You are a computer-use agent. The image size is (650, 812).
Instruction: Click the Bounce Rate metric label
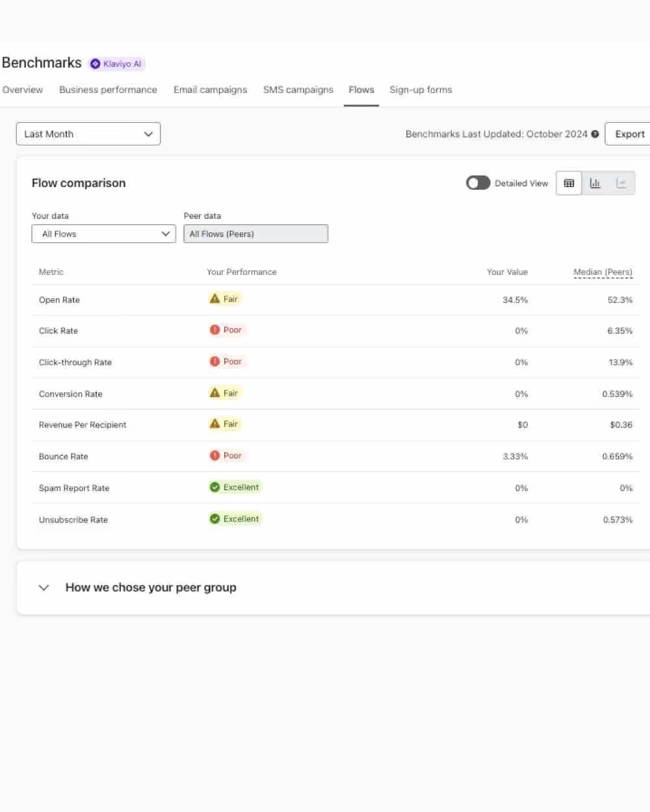tap(63, 457)
